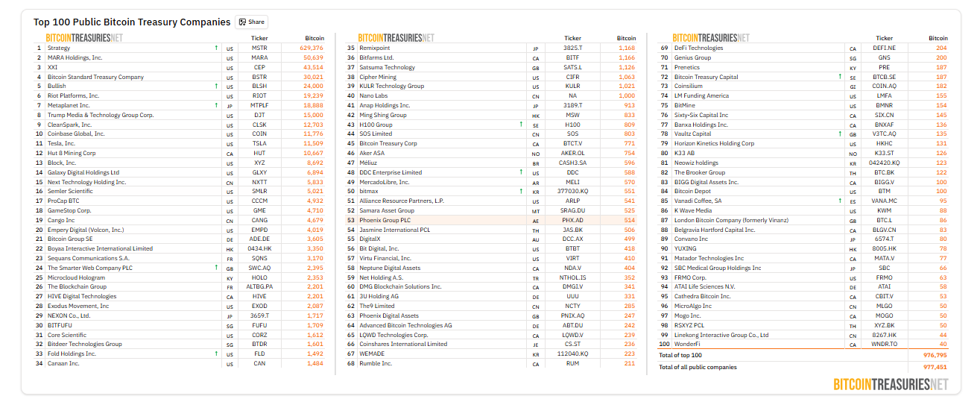Click the green arrow beside Bitcoin Treasury Capital

[x=840, y=77]
